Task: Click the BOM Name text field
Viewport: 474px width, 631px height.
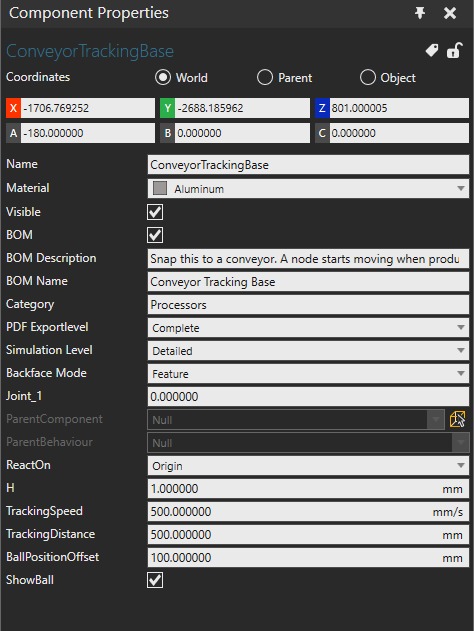Action: coord(308,281)
